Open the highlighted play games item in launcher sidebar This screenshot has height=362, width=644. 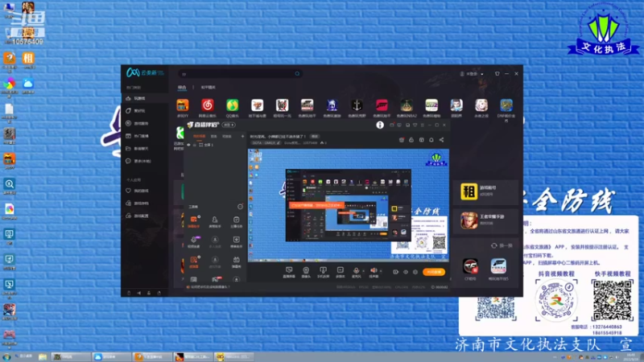point(146,98)
